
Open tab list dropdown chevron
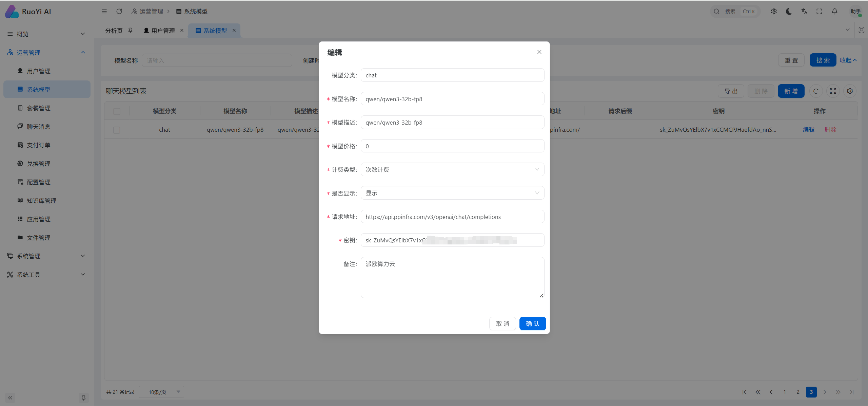coord(848,30)
